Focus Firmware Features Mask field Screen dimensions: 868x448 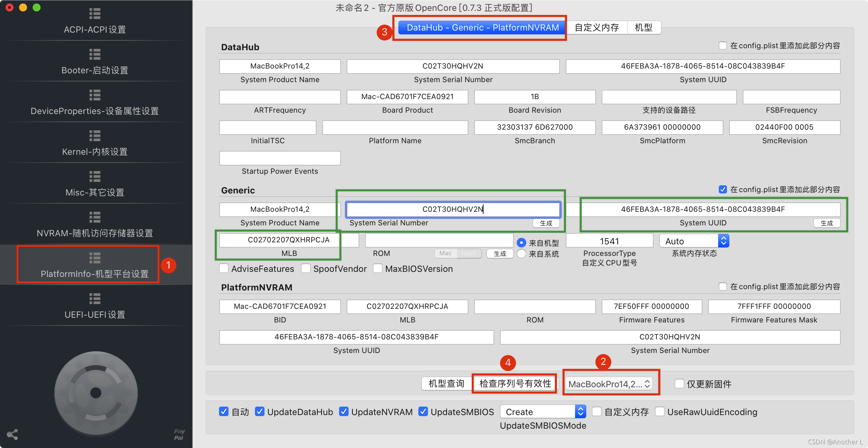pos(774,306)
